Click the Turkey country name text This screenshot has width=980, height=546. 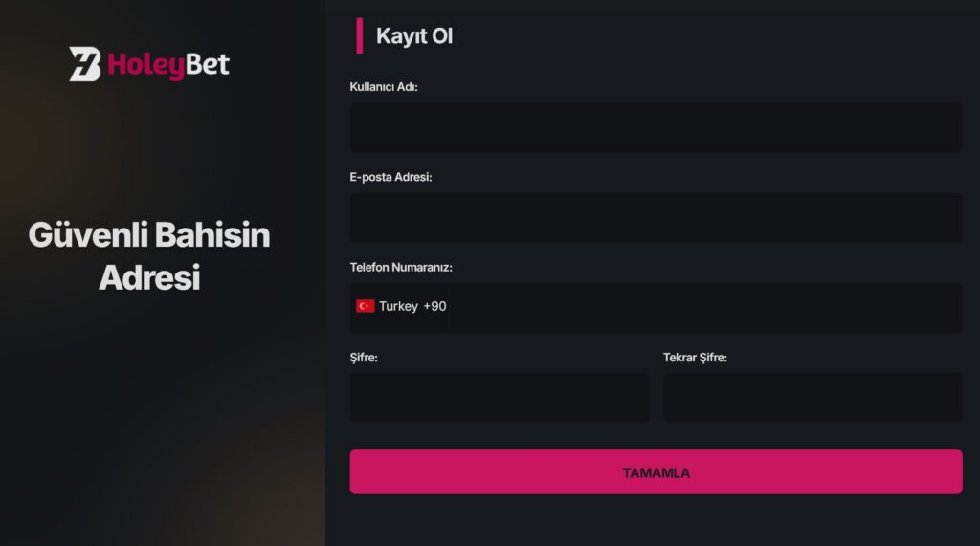click(x=398, y=306)
